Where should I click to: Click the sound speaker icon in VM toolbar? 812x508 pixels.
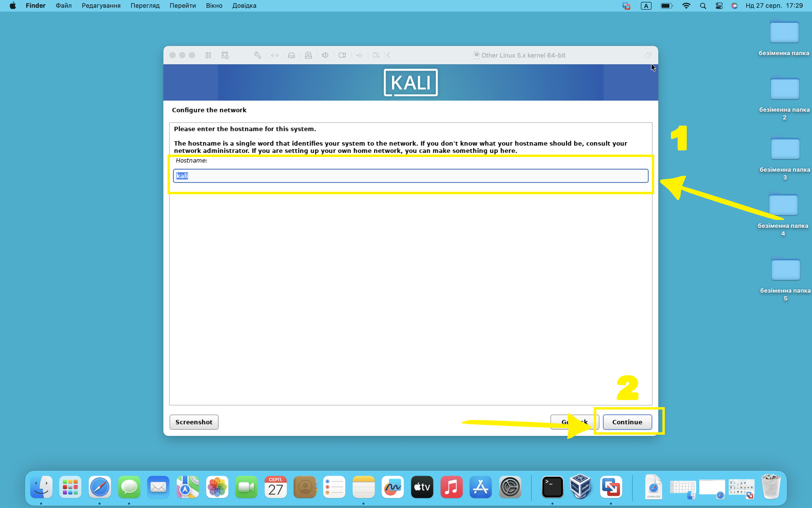325,55
